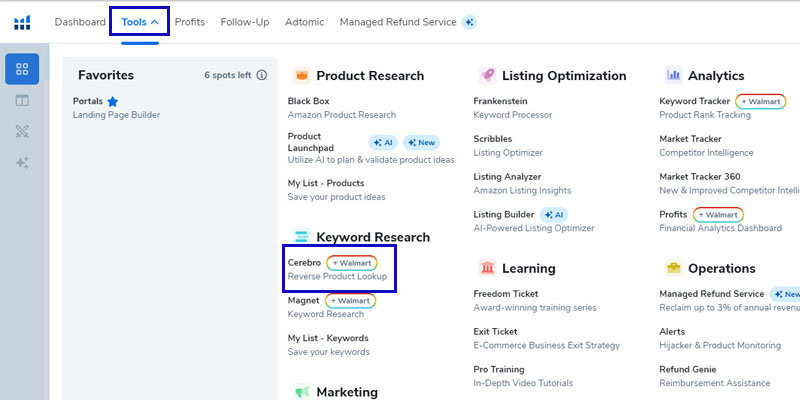
Task: Open Portals Landing Page Builder favorite
Action: [116, 108]
